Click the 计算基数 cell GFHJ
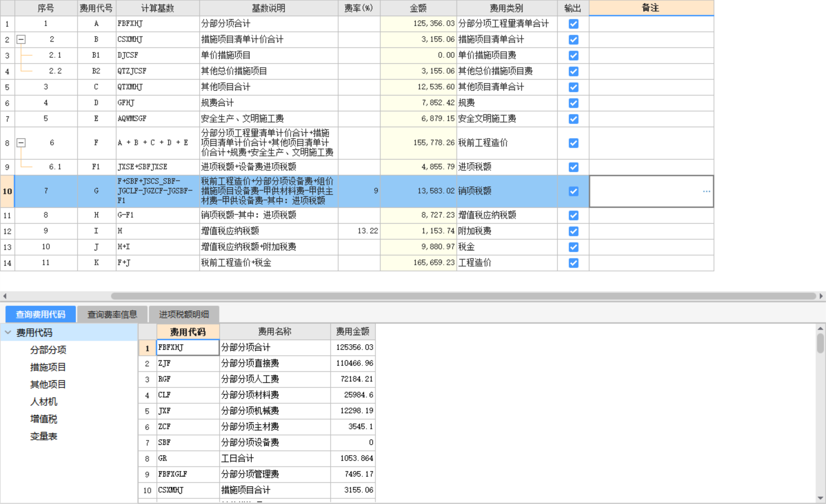 coord(158,103)
